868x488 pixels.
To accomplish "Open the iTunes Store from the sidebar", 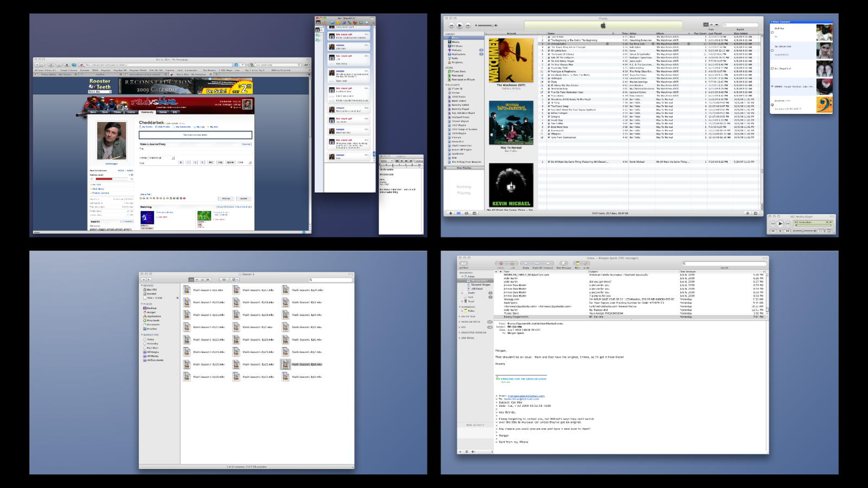I will click(458, 72).
